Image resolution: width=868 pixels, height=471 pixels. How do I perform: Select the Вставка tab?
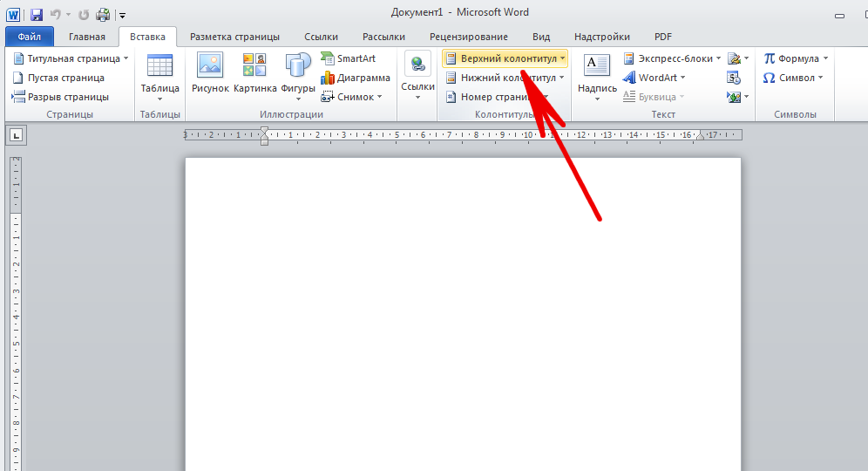coord(147,37)
